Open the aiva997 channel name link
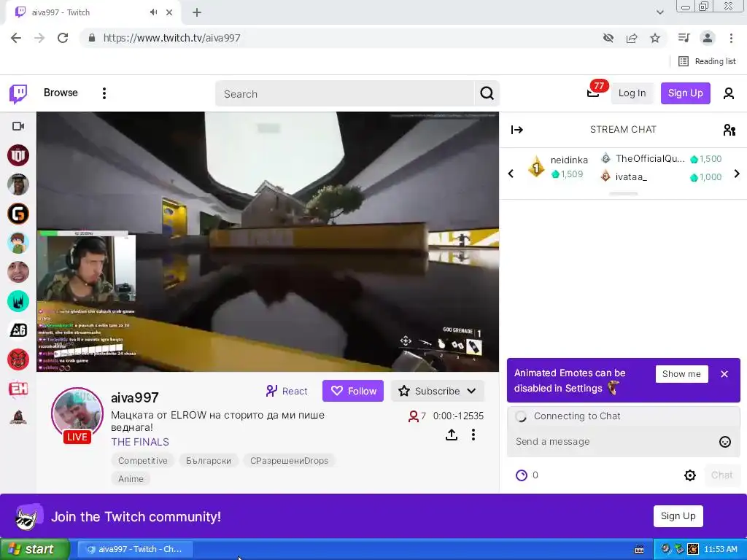The width and height of the screenshot is (747, 560). [x=135, y=397]
